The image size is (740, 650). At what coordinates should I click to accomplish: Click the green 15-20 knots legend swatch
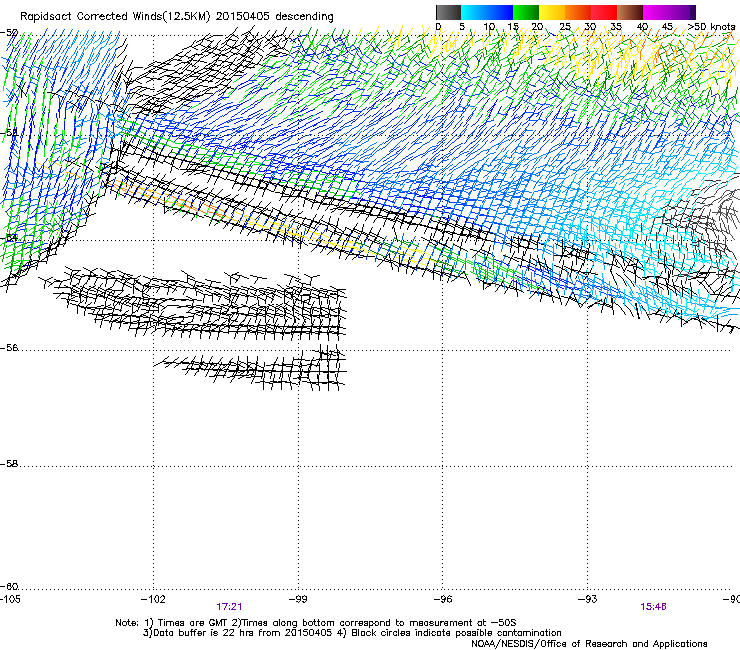(526, 12)
